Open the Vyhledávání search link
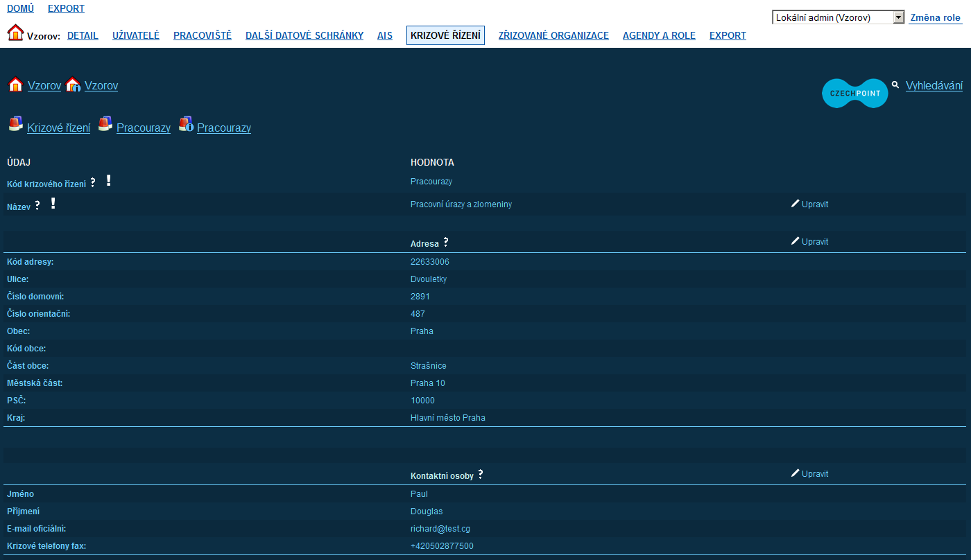Viewport: 971px width, 560px height. coord(934,85)
